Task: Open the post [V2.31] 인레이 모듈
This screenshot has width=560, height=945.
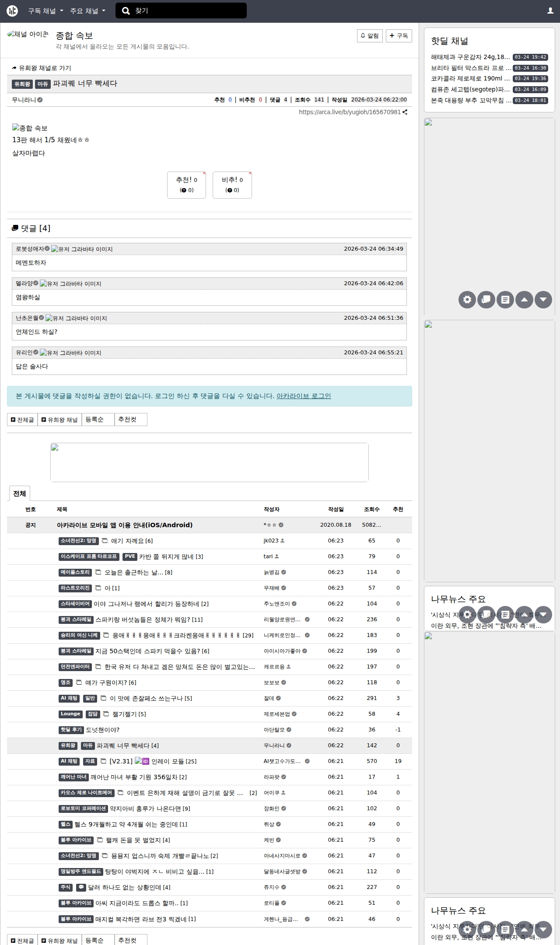Action: click(153, 761)
